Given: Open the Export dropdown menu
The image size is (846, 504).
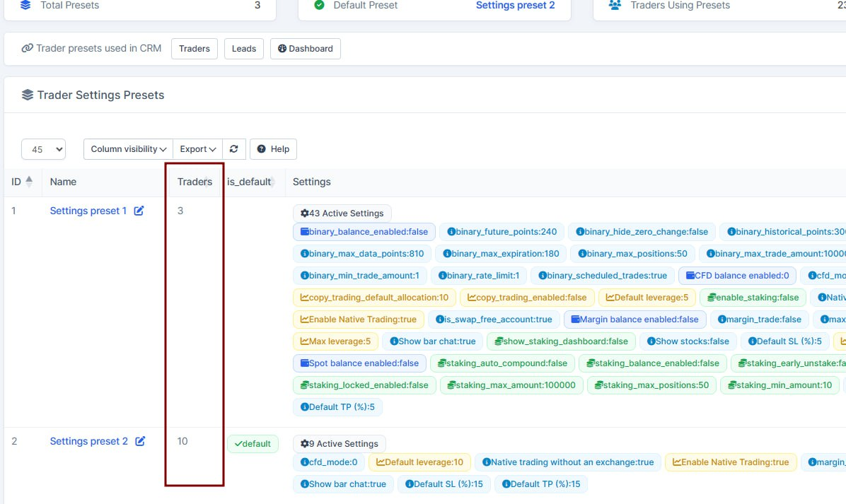Looking at the screenshot, I should click(x=197, y=149).
